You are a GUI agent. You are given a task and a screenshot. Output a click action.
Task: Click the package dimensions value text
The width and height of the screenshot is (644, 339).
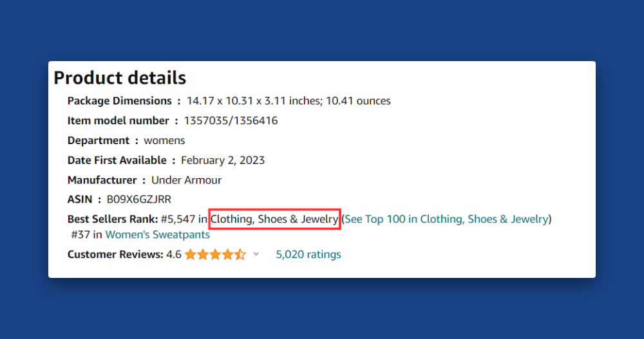289,100
